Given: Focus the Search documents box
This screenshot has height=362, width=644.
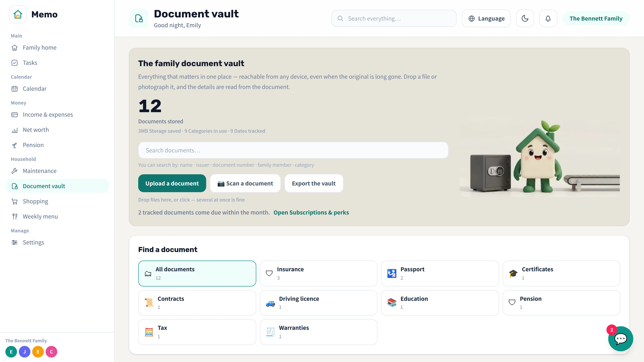Looking at the screenshot, I should 293,150.
